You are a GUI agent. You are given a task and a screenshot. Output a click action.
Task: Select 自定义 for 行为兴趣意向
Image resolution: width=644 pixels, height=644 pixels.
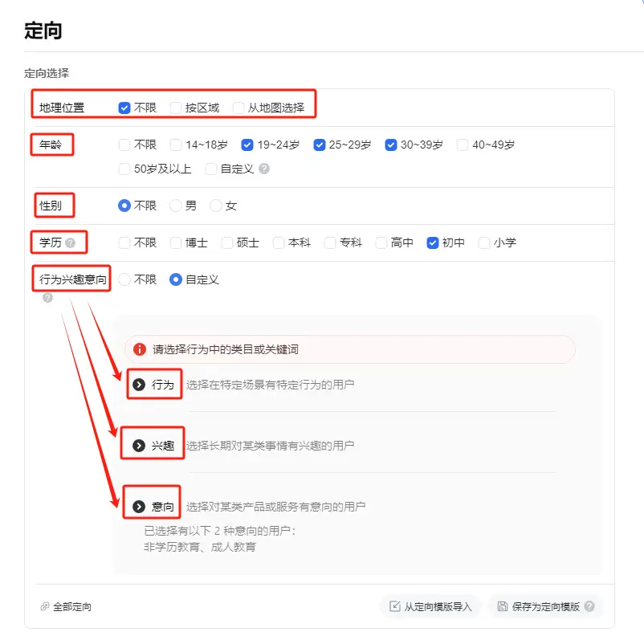coord(176,279)
